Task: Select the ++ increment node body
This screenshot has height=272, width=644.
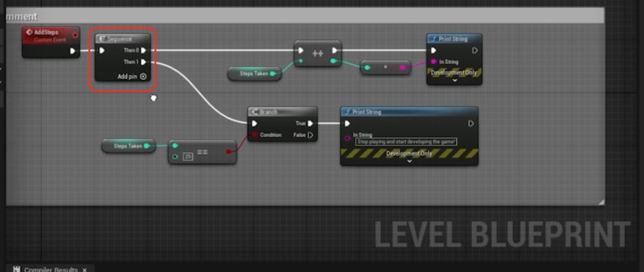Action: click(317, 54)
